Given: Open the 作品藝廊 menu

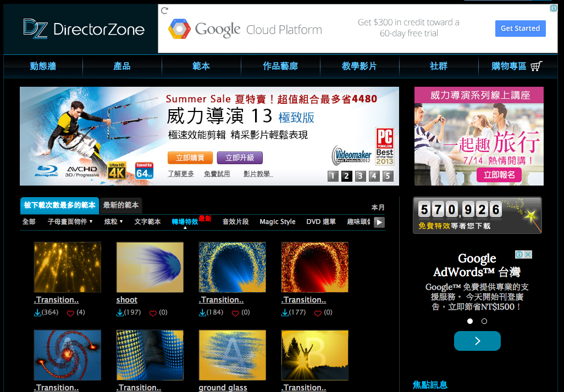Looking at the screenshot, I should coord(280,66).
